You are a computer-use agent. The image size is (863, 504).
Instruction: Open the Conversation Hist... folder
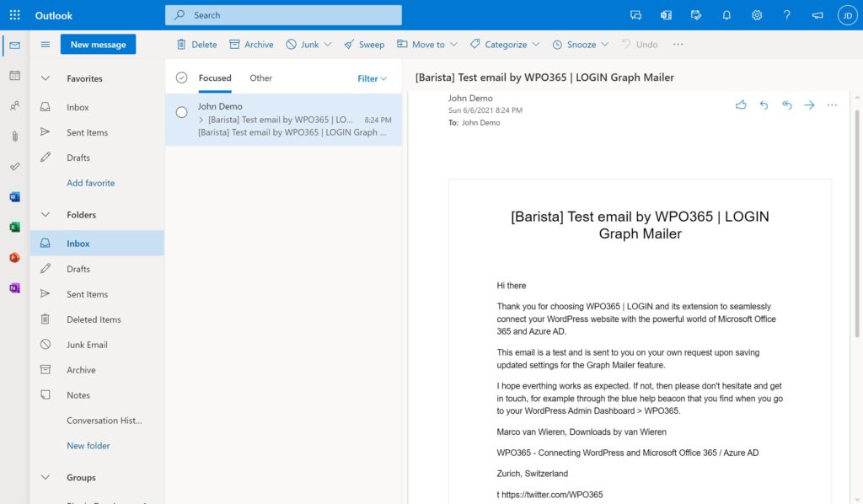98,421
